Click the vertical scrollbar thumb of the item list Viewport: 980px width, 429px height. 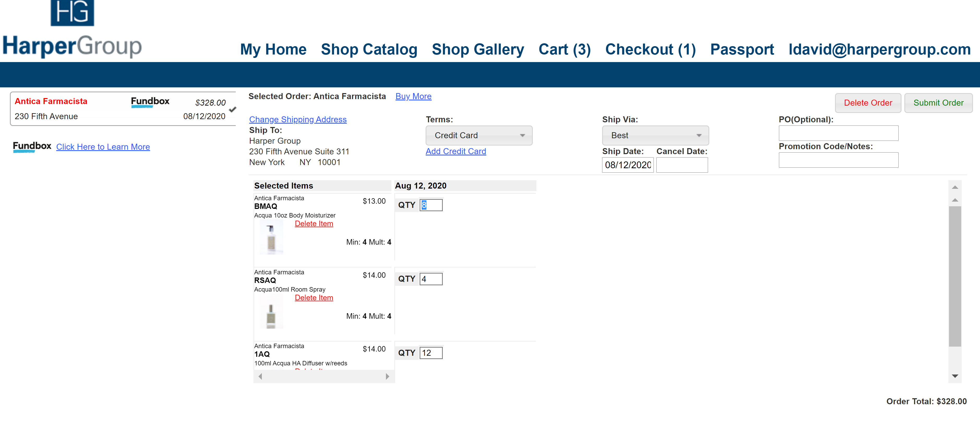click(955, 276)
